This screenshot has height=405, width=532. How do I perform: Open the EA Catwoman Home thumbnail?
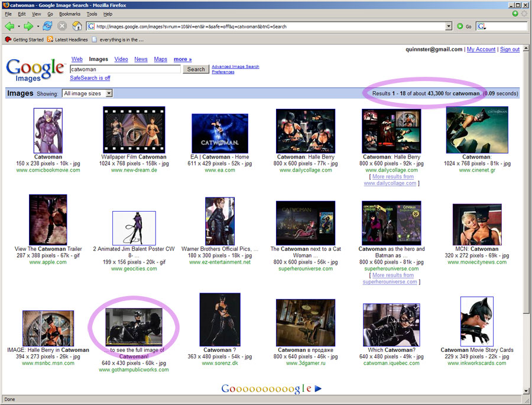click(220, 134)
